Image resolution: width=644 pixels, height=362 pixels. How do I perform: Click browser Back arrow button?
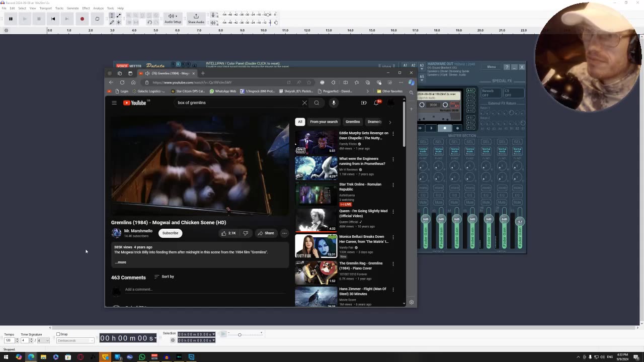(111, 82)
